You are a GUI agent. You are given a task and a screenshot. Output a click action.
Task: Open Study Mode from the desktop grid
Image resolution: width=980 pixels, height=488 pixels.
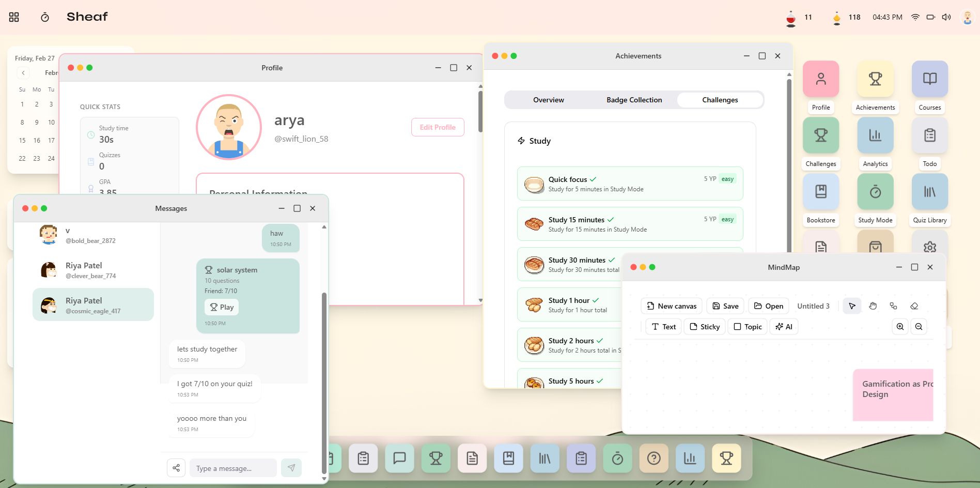[x=875, y=191]
